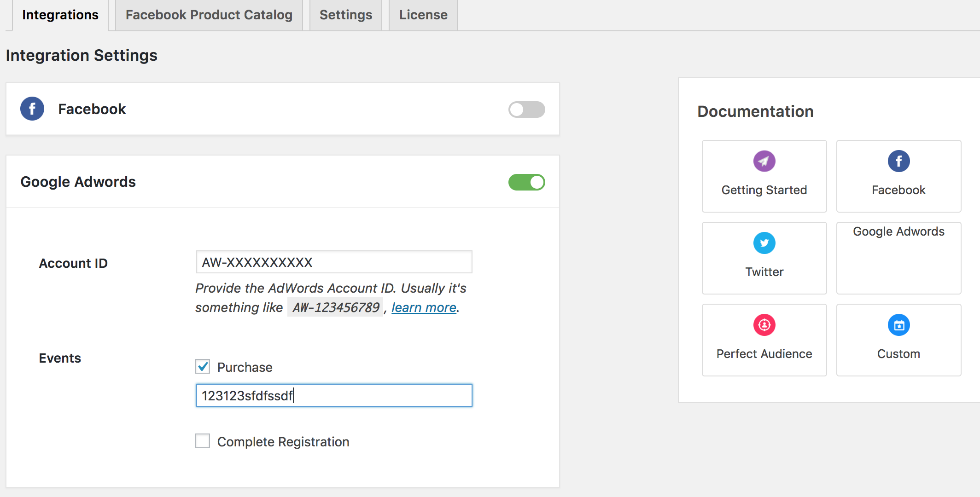Image resolution: width=980 pixels, height=497 pixels.
Task: Click the Documentation heading
Action: coord(755,111)
